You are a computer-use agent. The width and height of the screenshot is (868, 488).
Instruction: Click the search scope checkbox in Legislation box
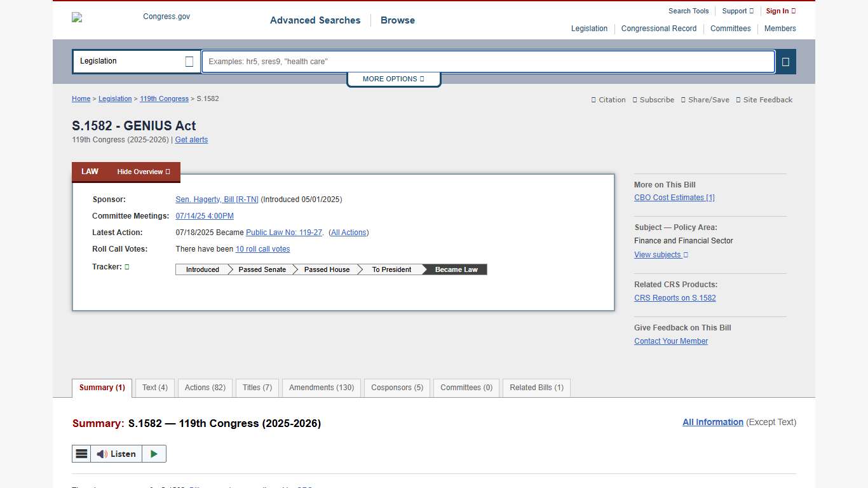pyautogui.click(x=189, y=61)
